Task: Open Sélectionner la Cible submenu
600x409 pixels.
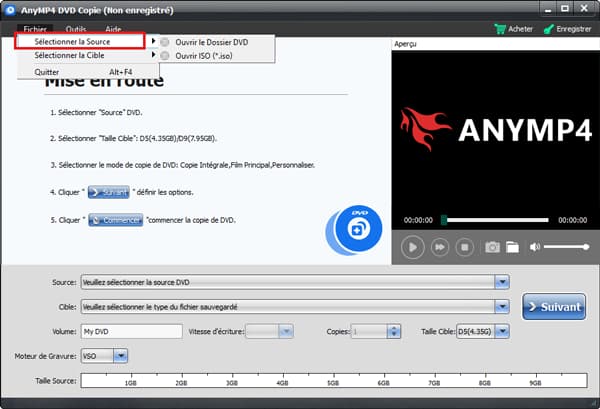Action: [88, 55]
